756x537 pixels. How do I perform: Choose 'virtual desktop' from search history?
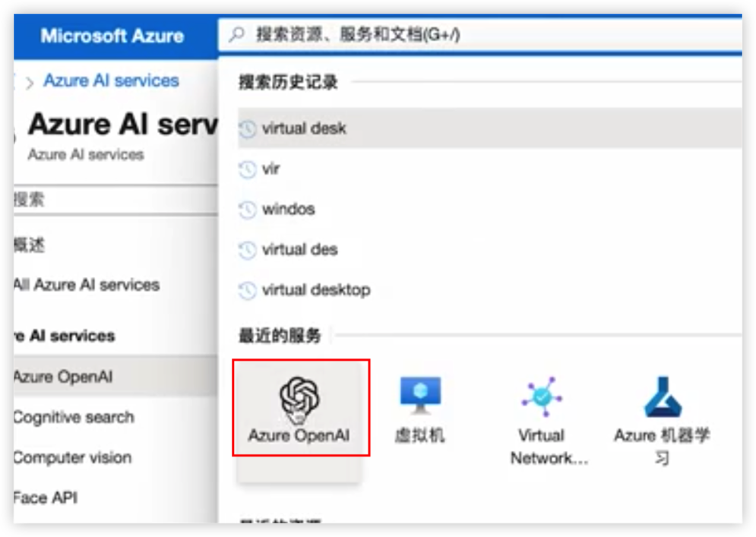click(316, 290)
